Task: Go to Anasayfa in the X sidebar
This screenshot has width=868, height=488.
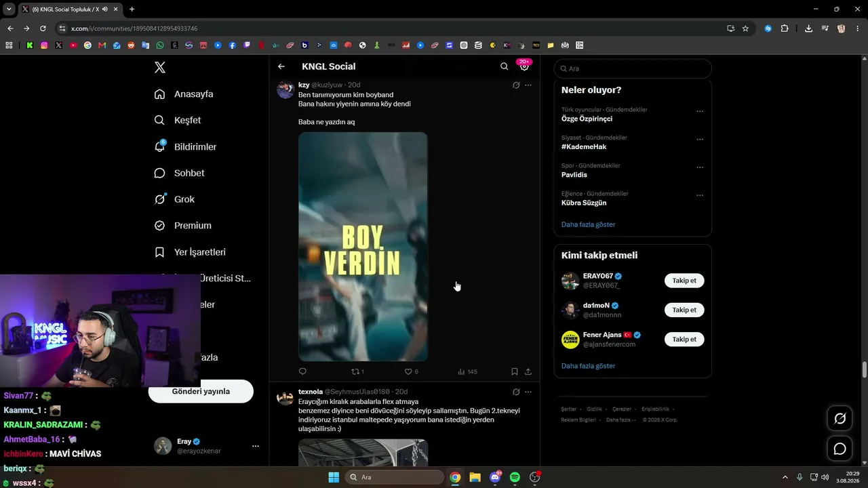Action: click(184, 94)
